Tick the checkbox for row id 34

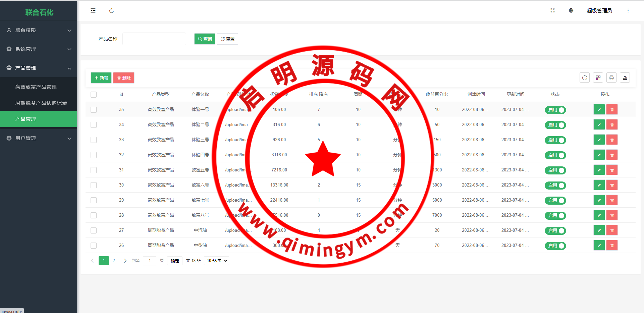click(x=94, y=125)
